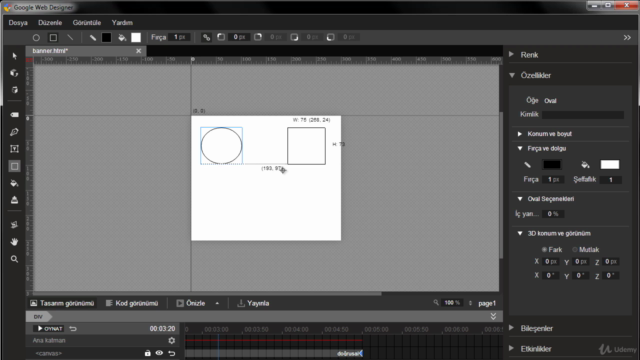Select the Shape tool in sidebar

coord(14,166)
